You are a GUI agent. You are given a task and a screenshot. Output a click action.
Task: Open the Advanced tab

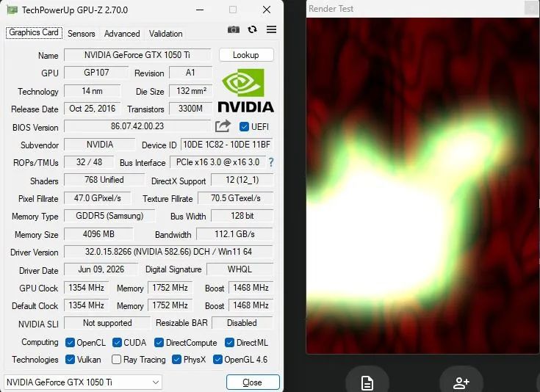122,34
